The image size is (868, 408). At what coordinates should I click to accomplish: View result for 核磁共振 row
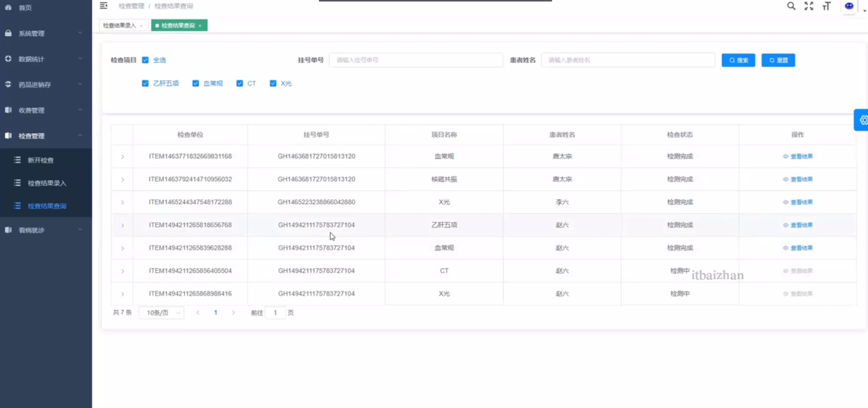click(797, 179)
